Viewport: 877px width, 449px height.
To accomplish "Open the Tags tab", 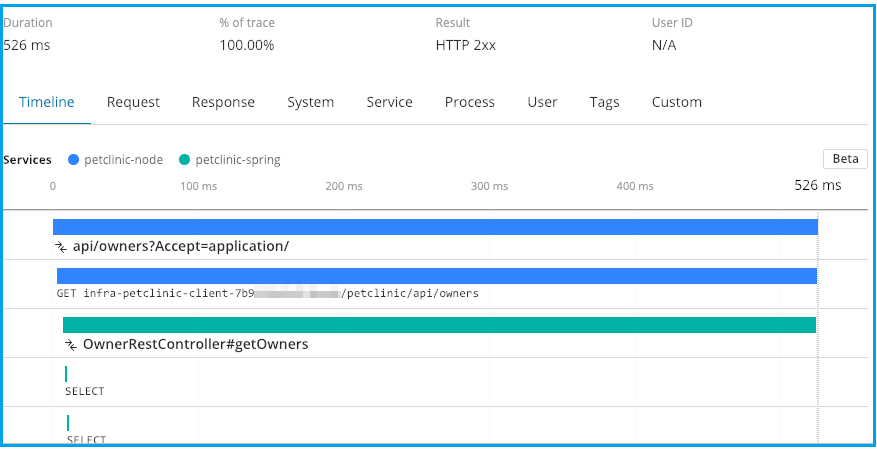I will 604,102.
